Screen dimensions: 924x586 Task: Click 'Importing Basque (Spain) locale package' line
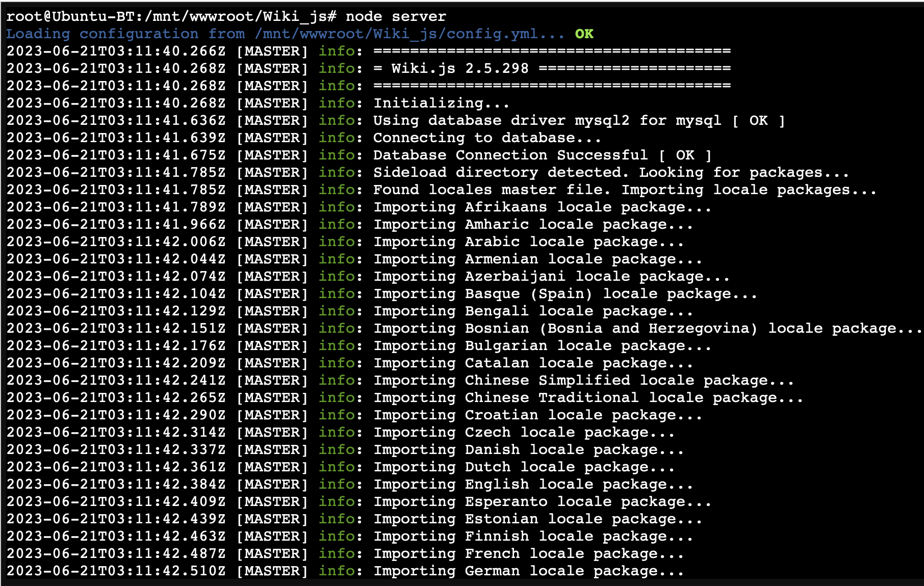coord(565,294)
